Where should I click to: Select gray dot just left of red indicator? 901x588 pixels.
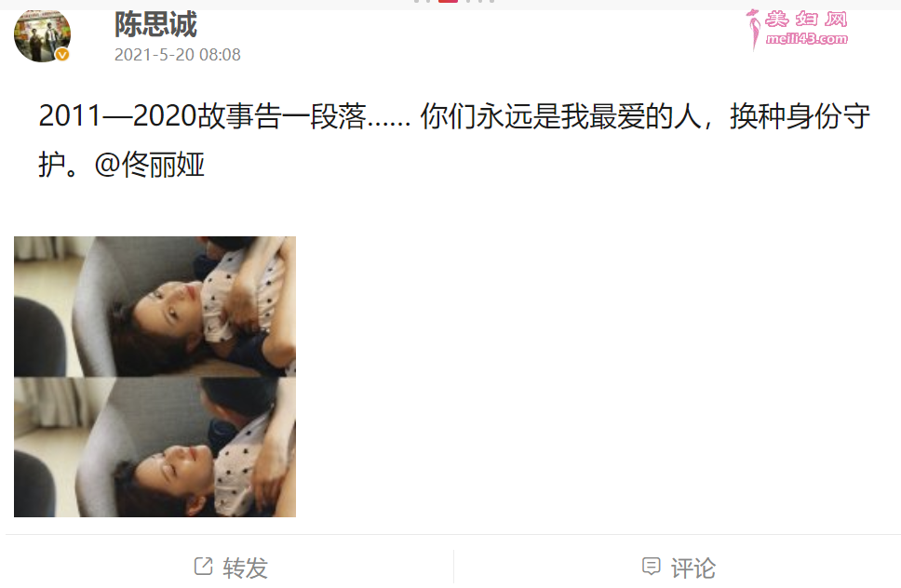click(428, 1)
